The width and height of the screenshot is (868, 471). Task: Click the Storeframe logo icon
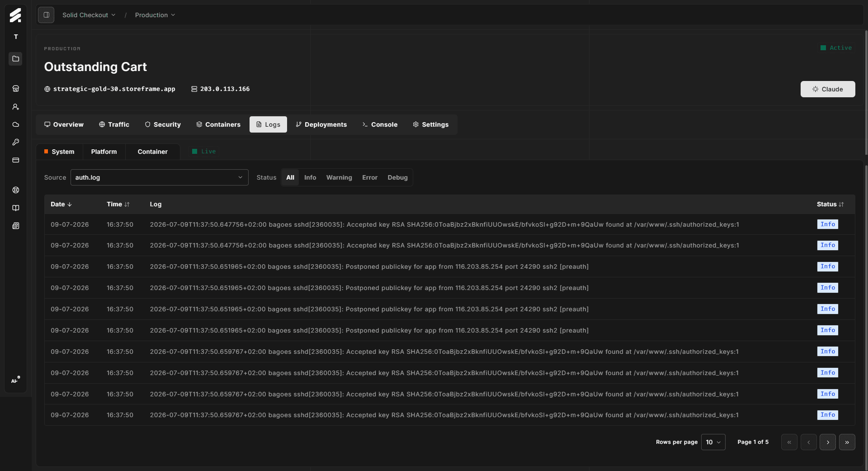click(x=15, y=15)
